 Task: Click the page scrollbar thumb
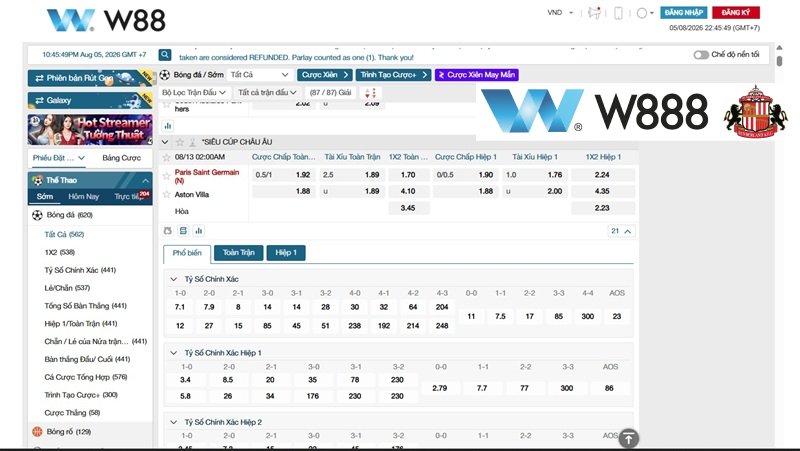(x=779, y=61)
